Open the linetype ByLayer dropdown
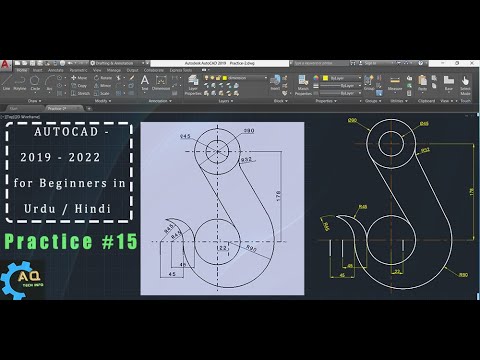The height and width of the screenshot is (360, 480). [340, 93]
